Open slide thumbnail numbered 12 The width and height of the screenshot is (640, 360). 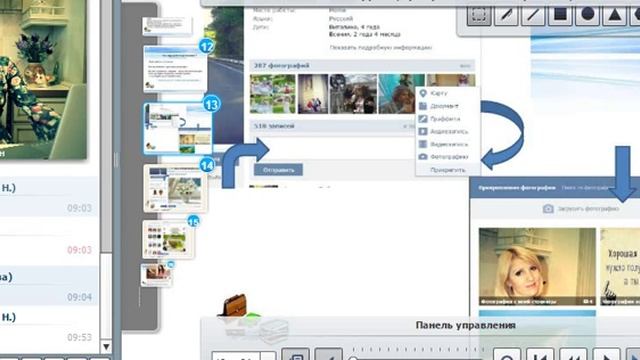176,69
